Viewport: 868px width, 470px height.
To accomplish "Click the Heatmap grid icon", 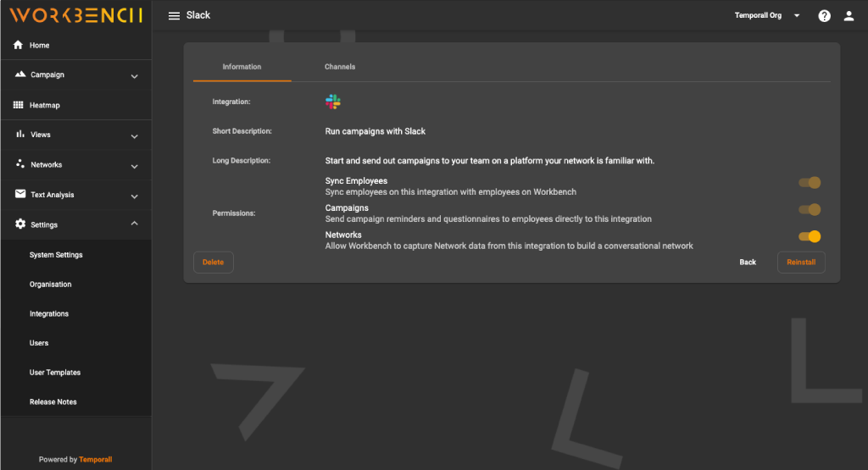I will coord(19,104).
